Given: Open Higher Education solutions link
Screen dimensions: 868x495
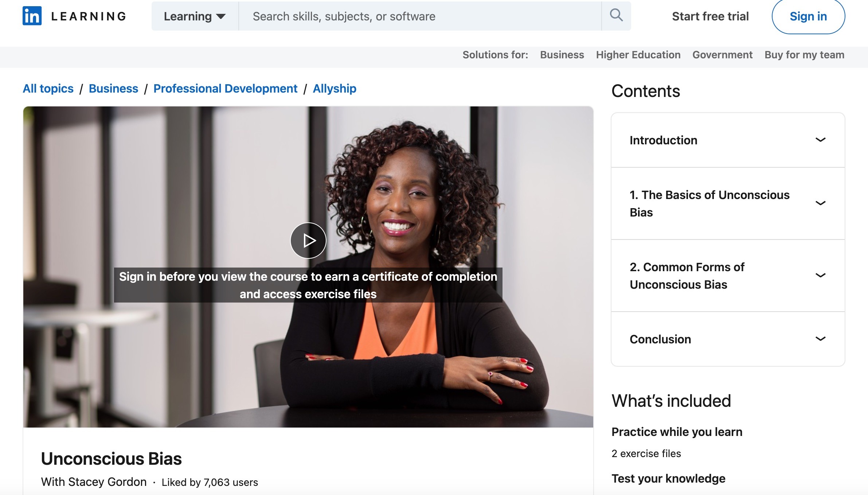Looking at the screenshot, I should coord(638,55).
